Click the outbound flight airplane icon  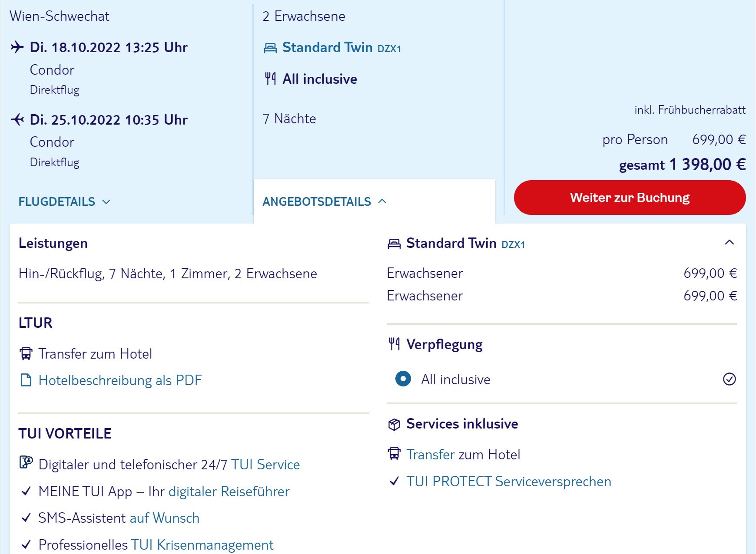[x=17, y=47]
